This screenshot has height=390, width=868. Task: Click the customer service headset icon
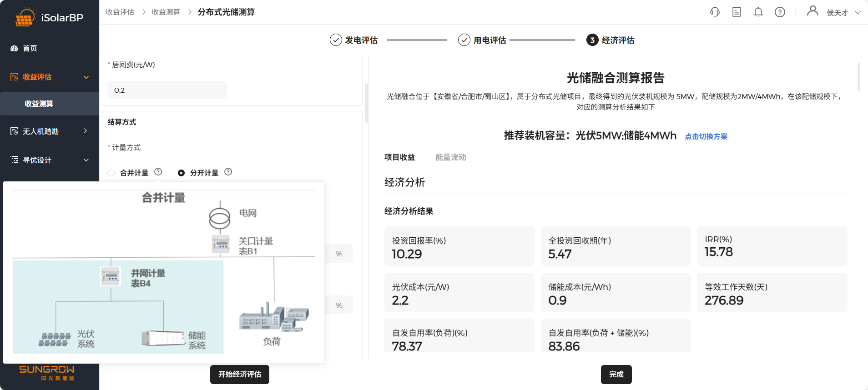coord(715,12)
